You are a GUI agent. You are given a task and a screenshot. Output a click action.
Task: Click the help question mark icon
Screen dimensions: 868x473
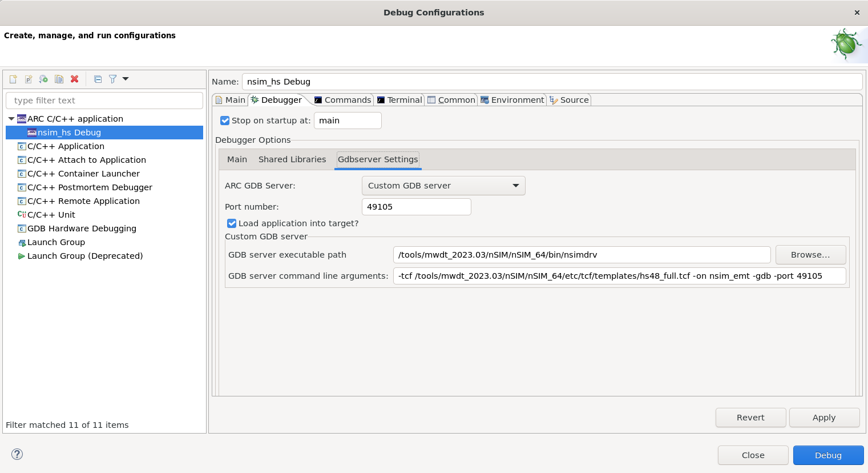[x=17, y=454]
